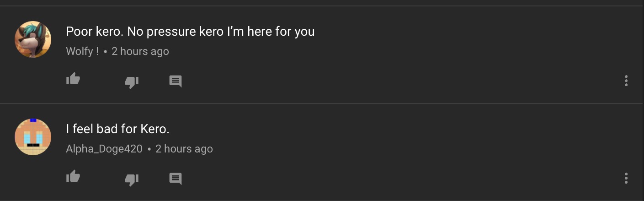
Task: Reply to Wolfy !'s comment
Action: click(176, 81)
